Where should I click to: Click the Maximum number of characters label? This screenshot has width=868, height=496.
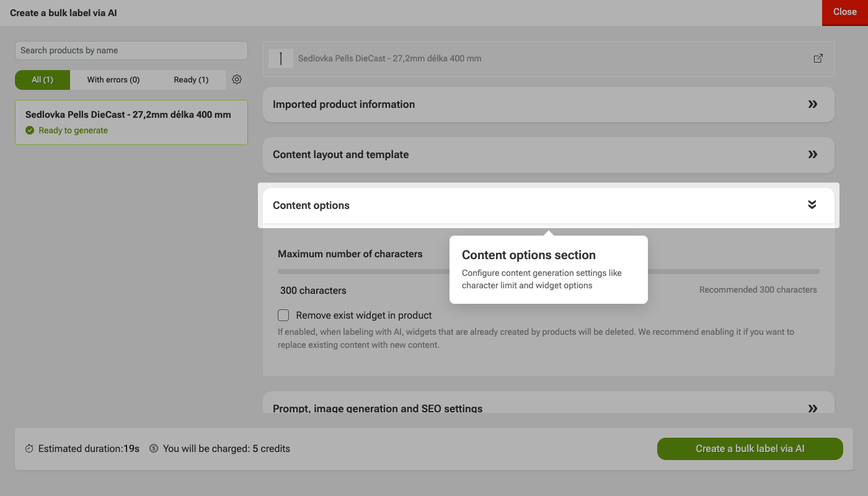click(350, 254)
